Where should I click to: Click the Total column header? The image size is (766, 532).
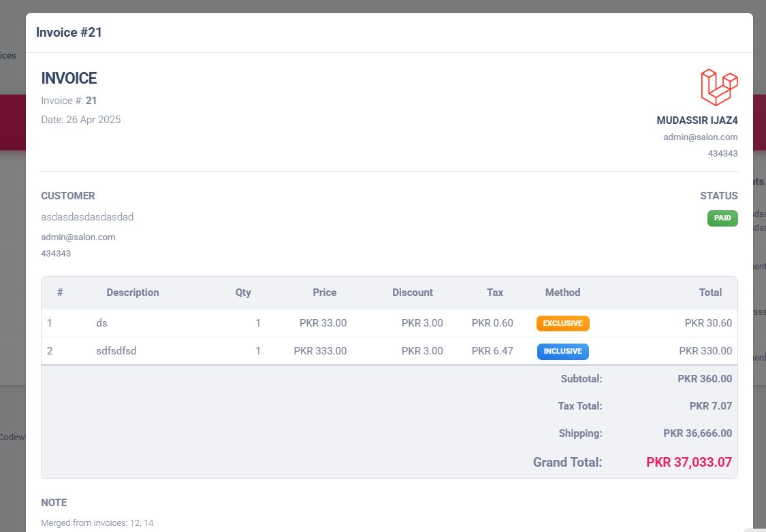[x=709, y=293]
